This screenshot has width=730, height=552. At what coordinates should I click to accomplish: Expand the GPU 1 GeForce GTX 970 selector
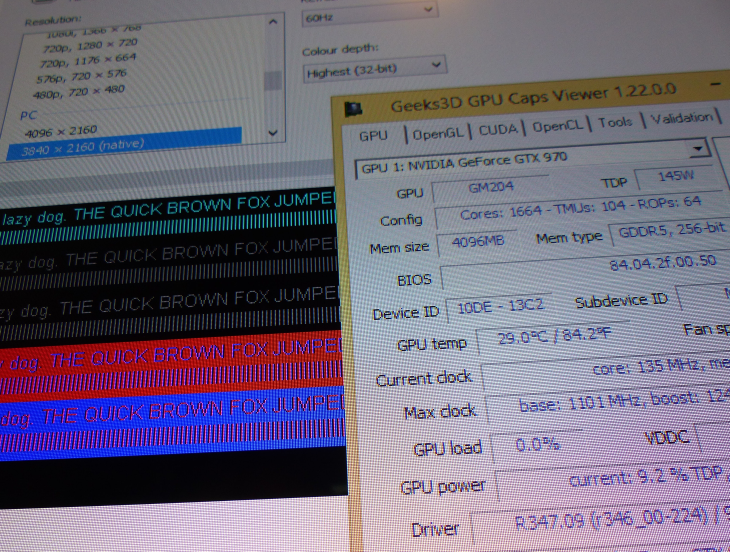pyautogui.click(x=698, y=149)
